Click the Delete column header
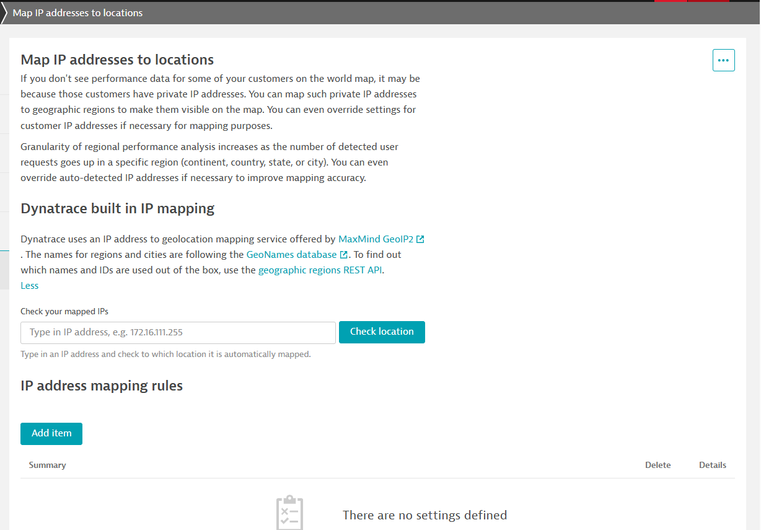Image resolution: width=761 pixels, height=530 pixels. tap(657, 465)
